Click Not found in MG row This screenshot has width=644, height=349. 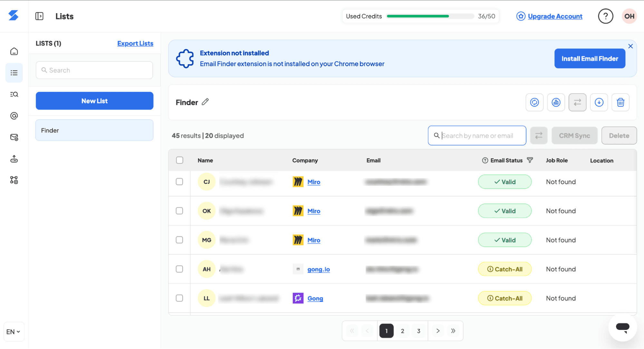[561, 240]
